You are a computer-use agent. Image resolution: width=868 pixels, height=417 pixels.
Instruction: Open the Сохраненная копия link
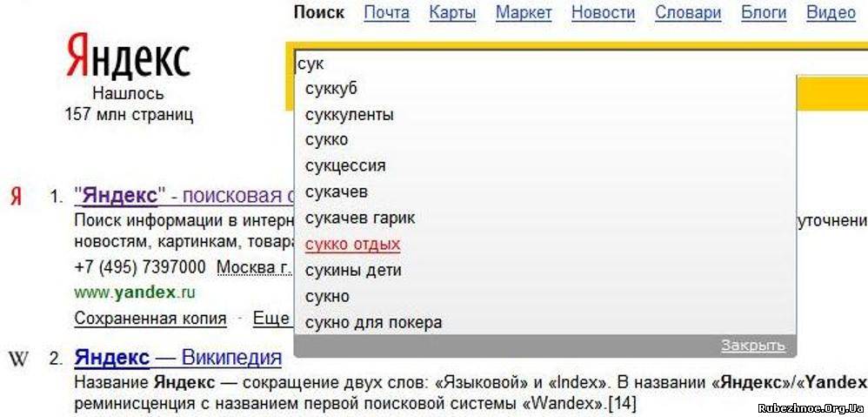pyautogui.click(x=150, y=319)
